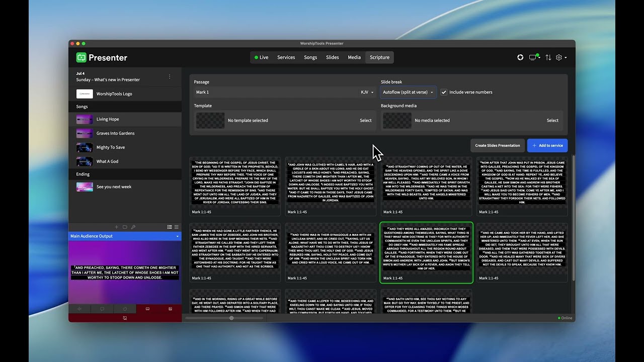Click the folder icon in service panel

(125, 227)
